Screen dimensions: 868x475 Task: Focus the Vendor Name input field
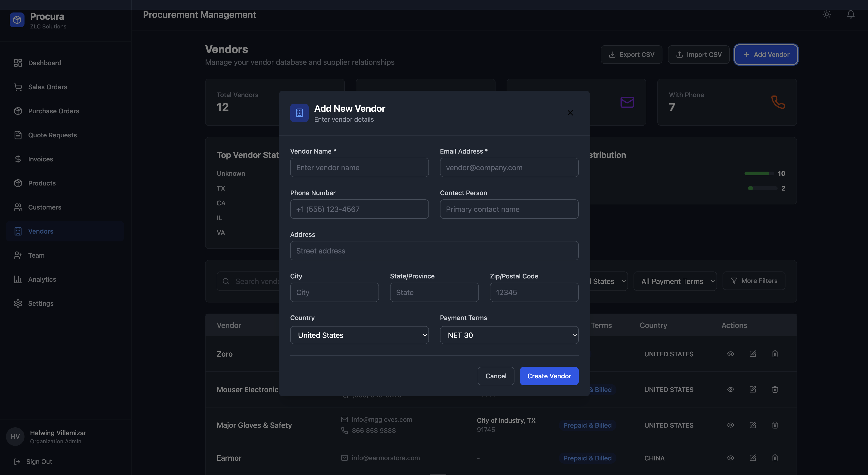359,168
